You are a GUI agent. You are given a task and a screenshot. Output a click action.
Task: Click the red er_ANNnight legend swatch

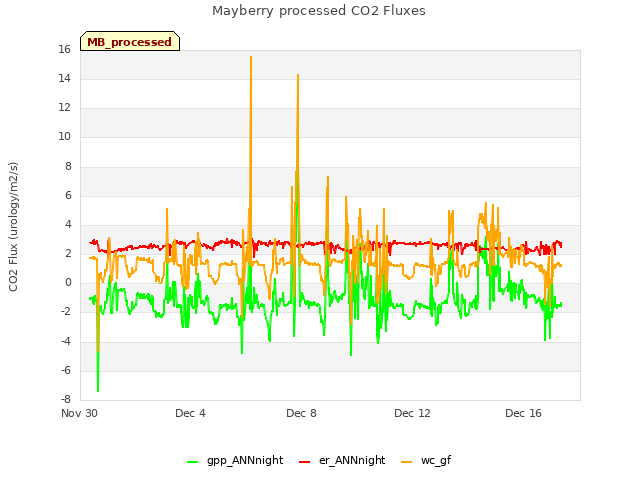coord(304,462)
